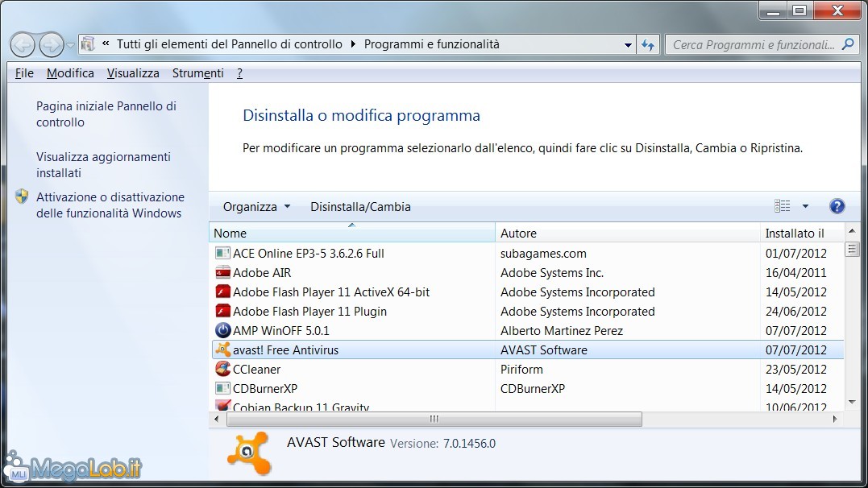This screenshot has width=868, height=488.
Task: Open the Organizza dropdown
Action: (x=256, y=207)
